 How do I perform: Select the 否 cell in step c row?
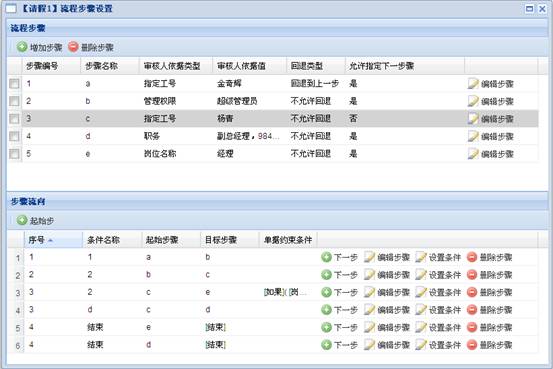353,119
